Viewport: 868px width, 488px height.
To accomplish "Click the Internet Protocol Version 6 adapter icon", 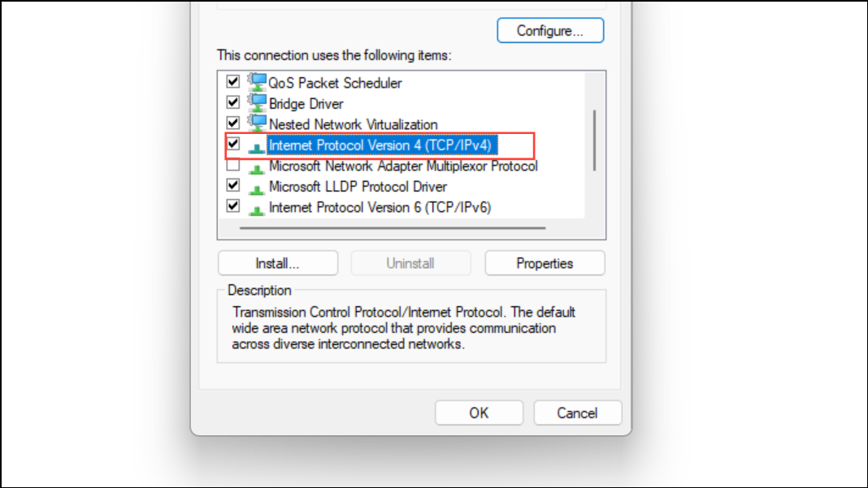I will (x=256, y=207).
